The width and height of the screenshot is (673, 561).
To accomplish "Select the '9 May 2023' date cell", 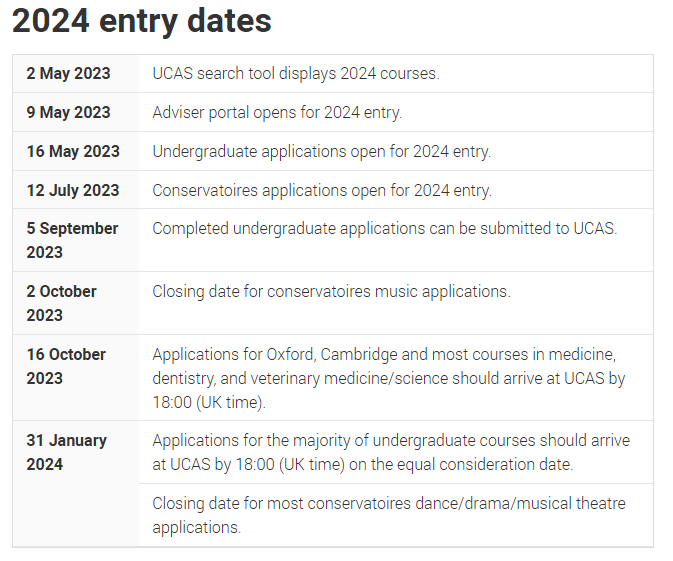I will coord(76,112).
